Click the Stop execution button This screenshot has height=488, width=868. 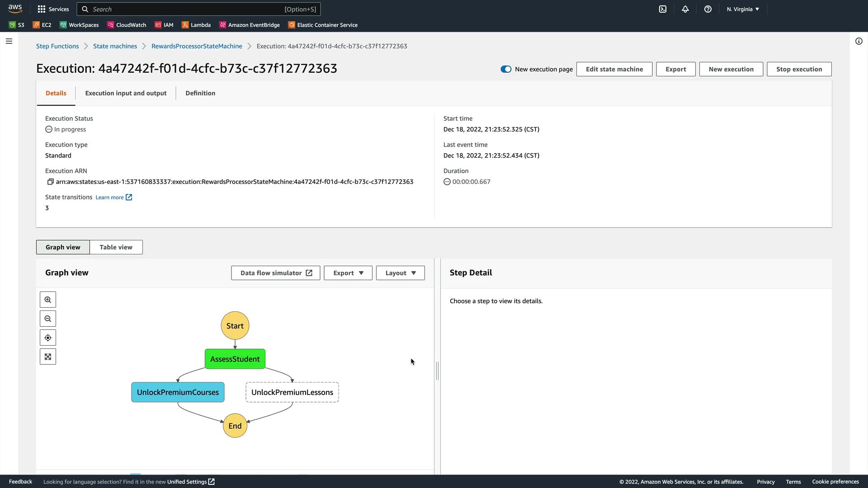[x=799, y=69]
